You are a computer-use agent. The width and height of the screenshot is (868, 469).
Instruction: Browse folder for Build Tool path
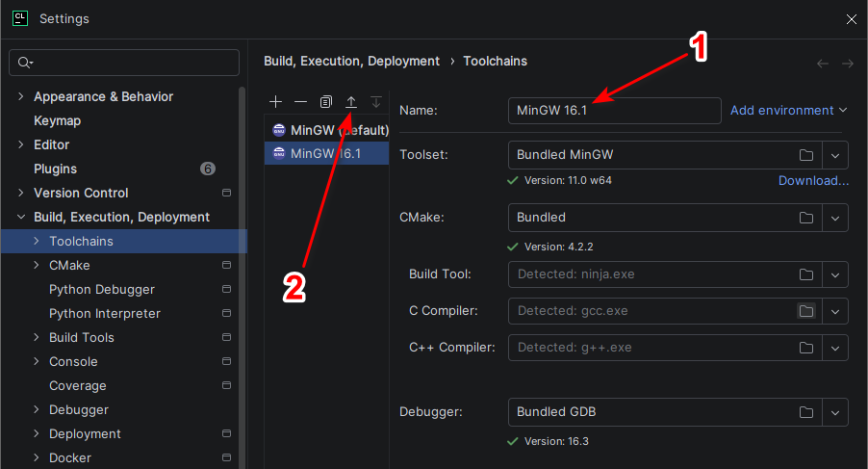coord(806,274)
